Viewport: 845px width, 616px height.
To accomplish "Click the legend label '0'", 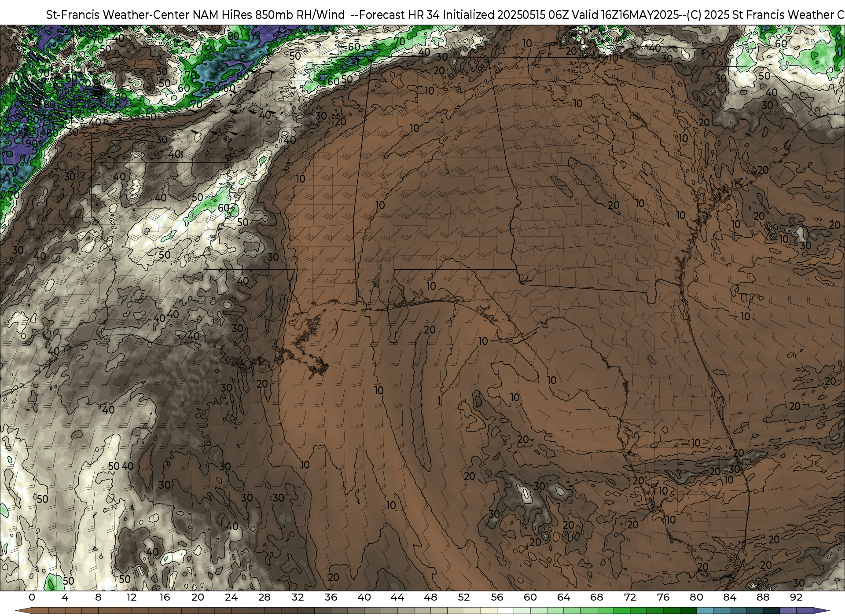I will point(32,598).
